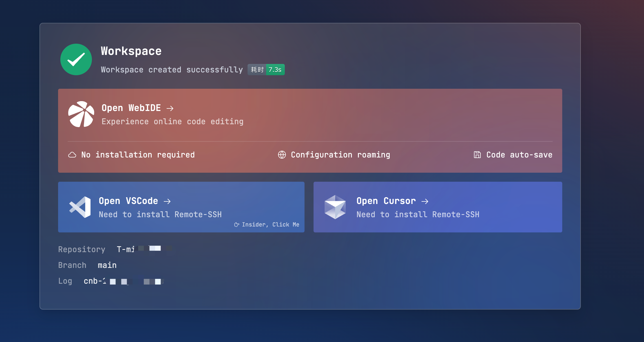The height and width of the screenshot is (342, 644).
Task: Click the Cursor cube logo icon
Action: click(x=335, y=207)
